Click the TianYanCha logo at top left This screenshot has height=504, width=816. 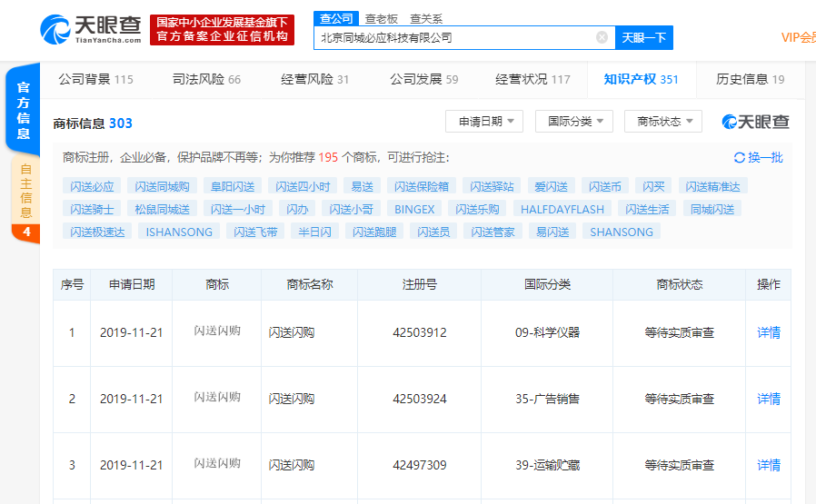(91, 30)
